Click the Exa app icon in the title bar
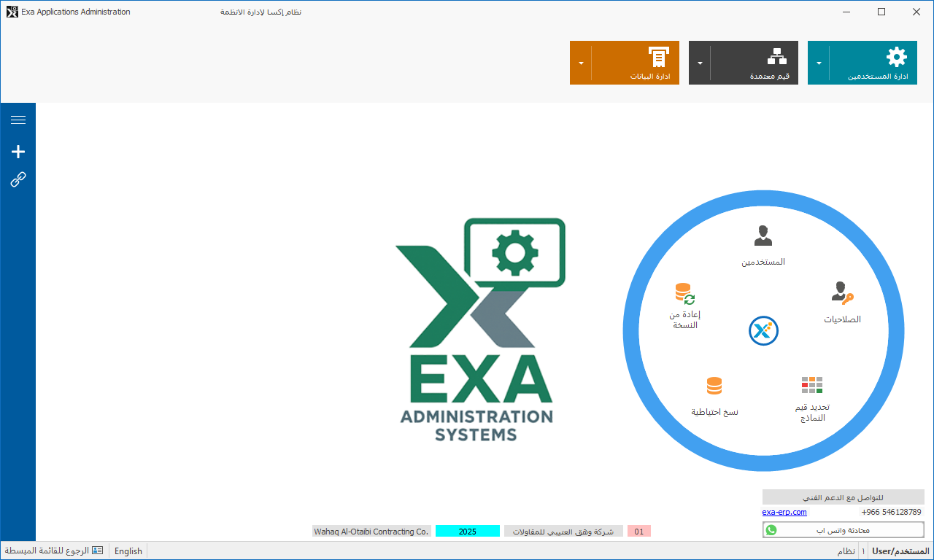 click(x=12, y=12)
